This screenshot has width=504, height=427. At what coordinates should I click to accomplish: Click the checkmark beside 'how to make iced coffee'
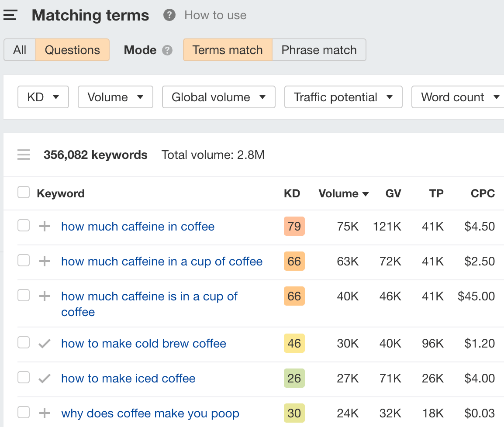pos(44,378)
